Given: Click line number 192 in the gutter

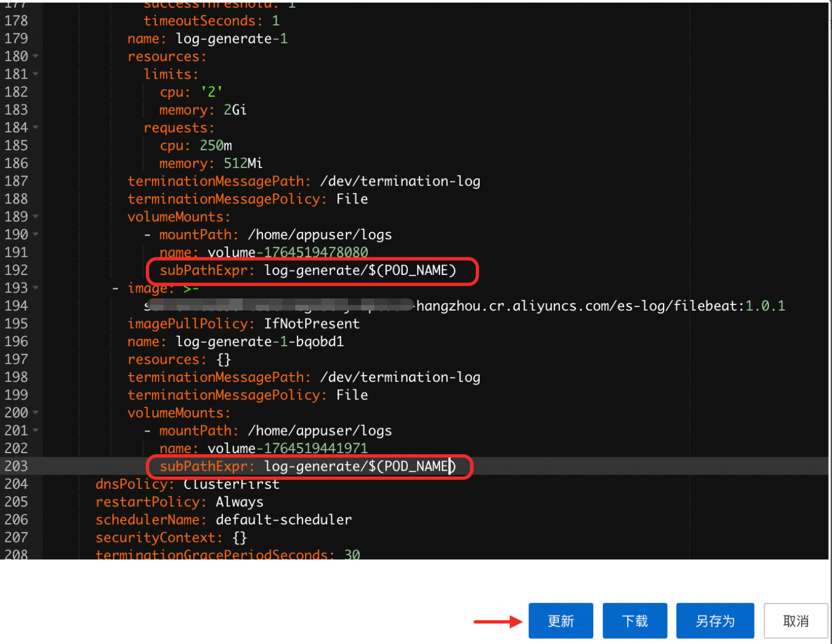Looking at the screenshot, I should pyautogui.click(x=16, y=270).
